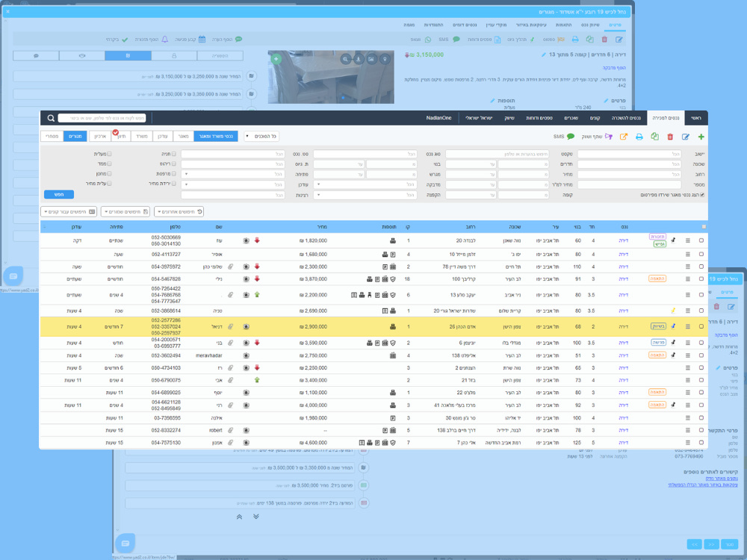Open hamburger row menu for לבנדה 20 row
The image size is (747, 560).
[688, 240]
